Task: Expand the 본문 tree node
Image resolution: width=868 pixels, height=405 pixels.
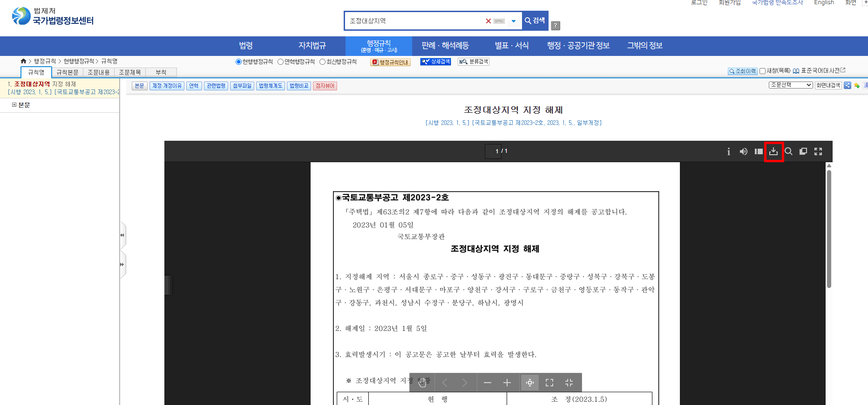Action: click(x=14, y=105)
